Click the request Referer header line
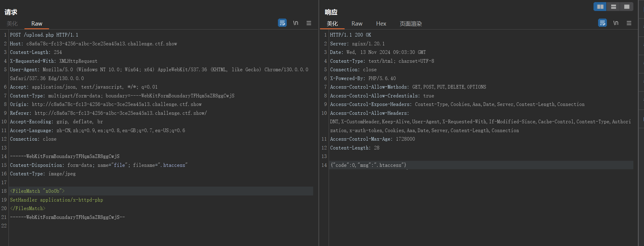 click(x=108, y=113)
